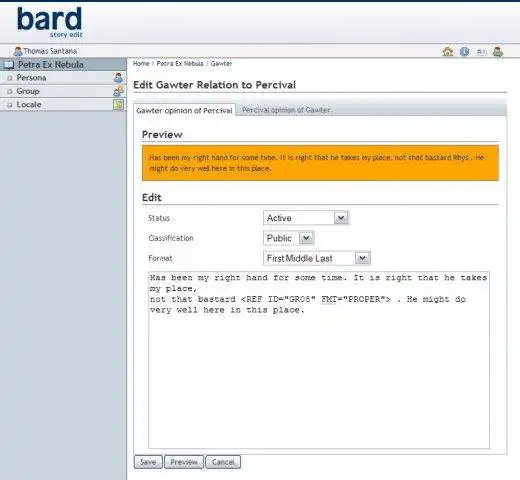Click the Preview button

point(184,462)
